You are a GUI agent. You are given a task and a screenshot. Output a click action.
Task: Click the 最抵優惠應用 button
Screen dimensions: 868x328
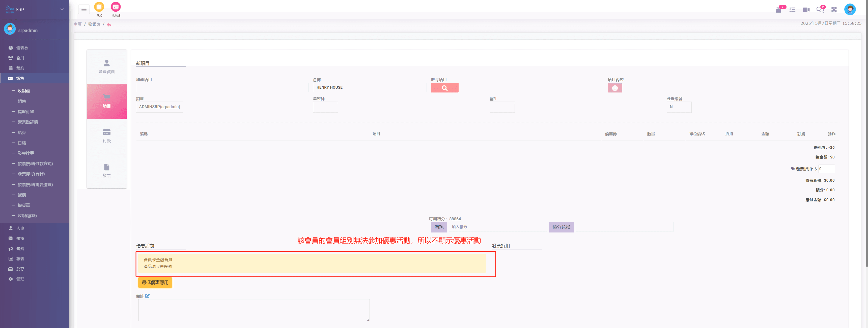155,283
